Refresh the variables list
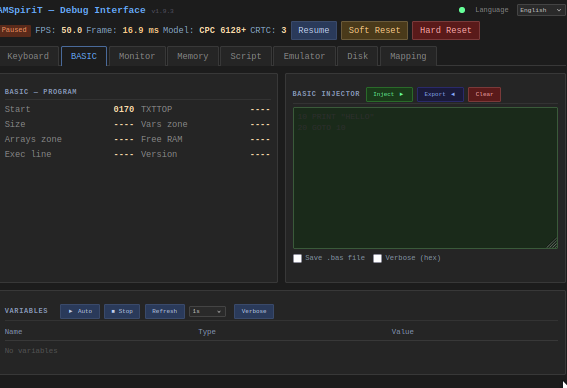 click(165, 311)
